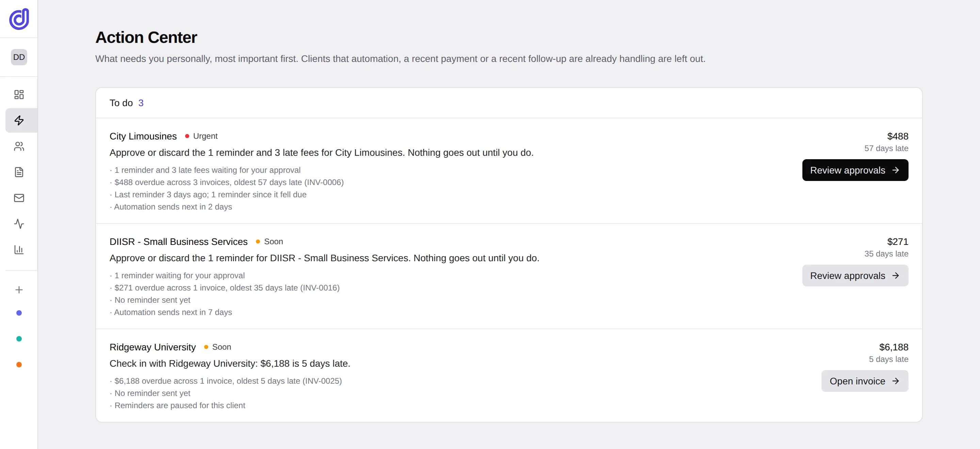Click the DIISR - Small Business Services name
The image size is (980, 449).
[x=178, y=242]
